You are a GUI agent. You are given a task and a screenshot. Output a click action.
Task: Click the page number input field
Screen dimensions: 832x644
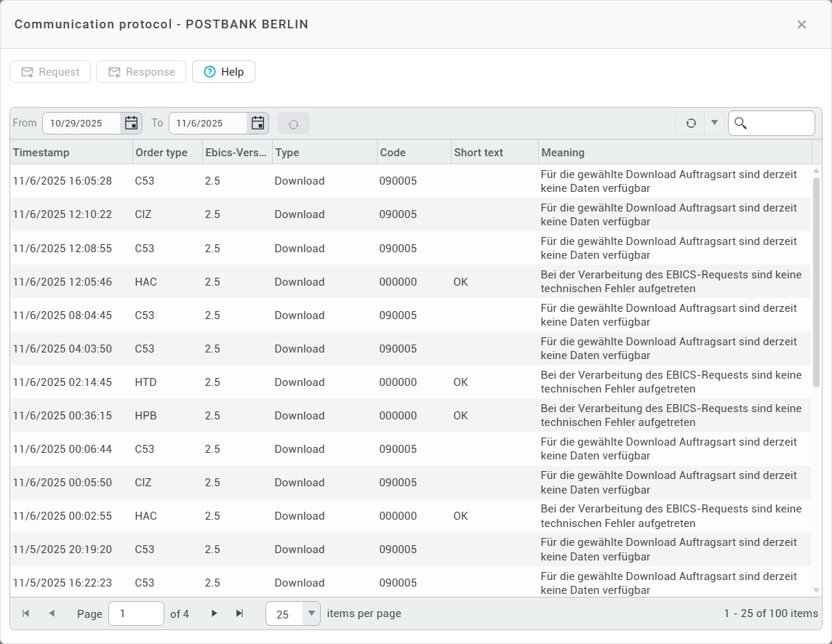click(x=136, y=613)
